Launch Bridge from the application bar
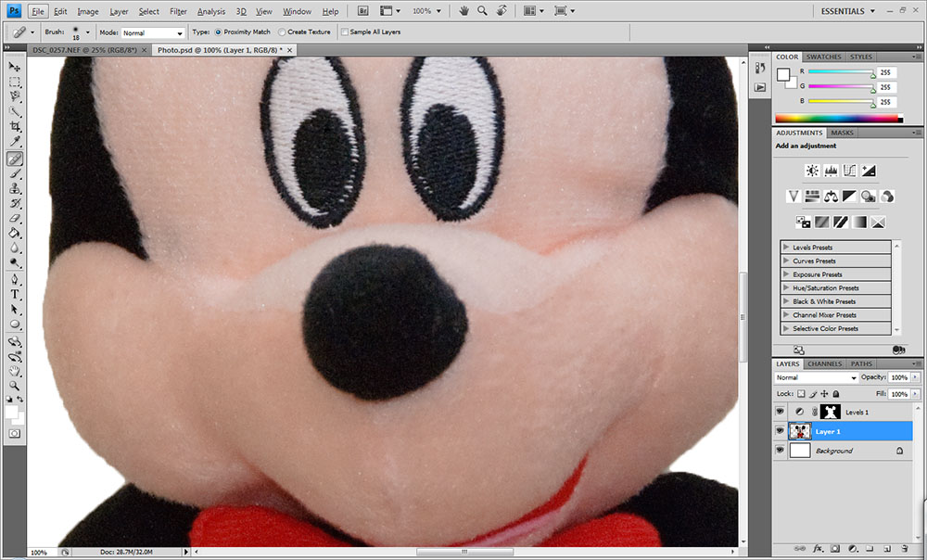This screenshot has width=927, height=560. tap(363, 10)
